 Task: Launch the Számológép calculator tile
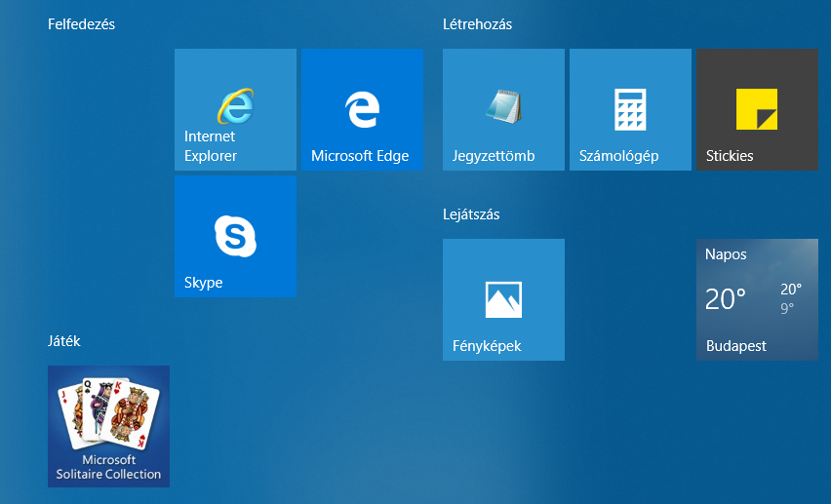tap(631, 110)
